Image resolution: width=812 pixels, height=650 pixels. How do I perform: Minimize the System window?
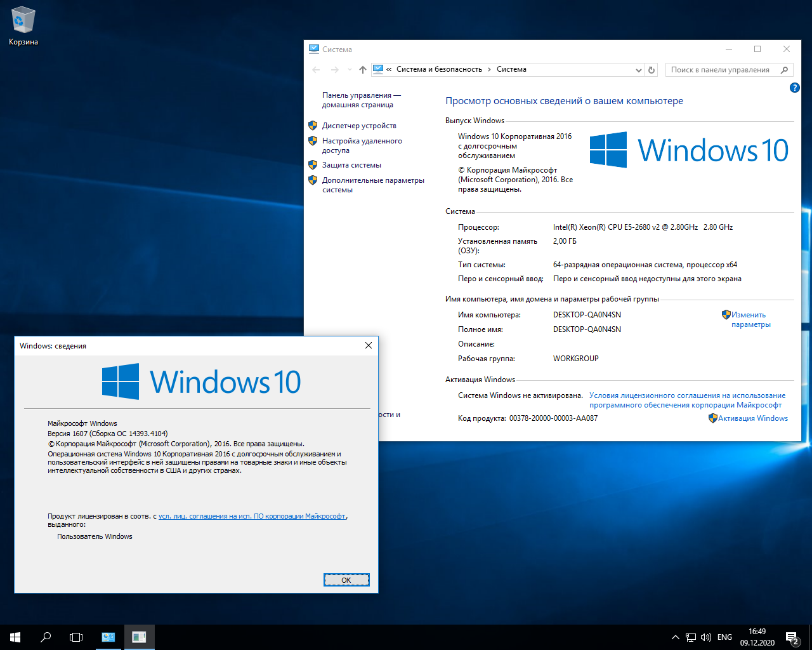pyautogui.click(x=729, y=49)
